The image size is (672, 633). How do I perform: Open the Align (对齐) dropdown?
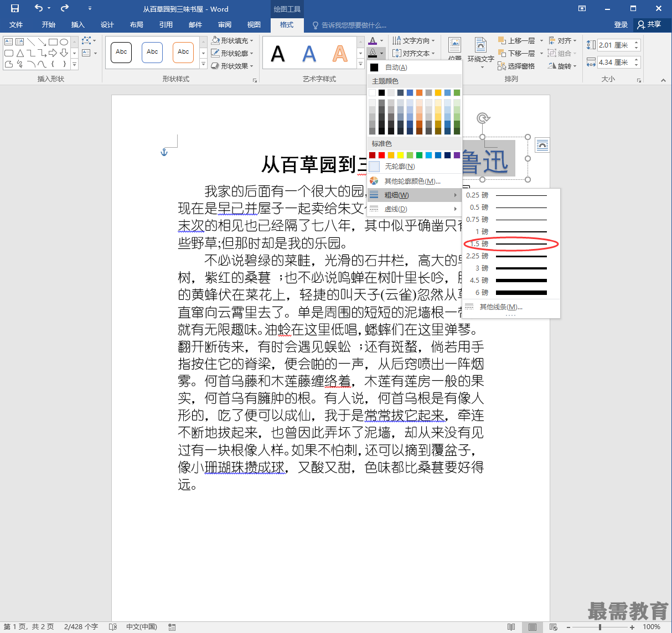tap(562, 40)
